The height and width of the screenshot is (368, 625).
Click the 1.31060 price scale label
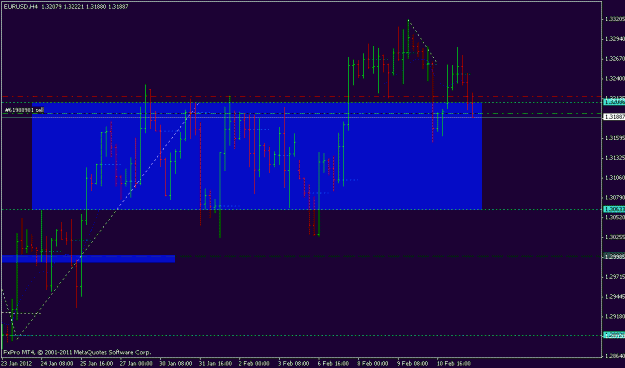click(615, 177)
